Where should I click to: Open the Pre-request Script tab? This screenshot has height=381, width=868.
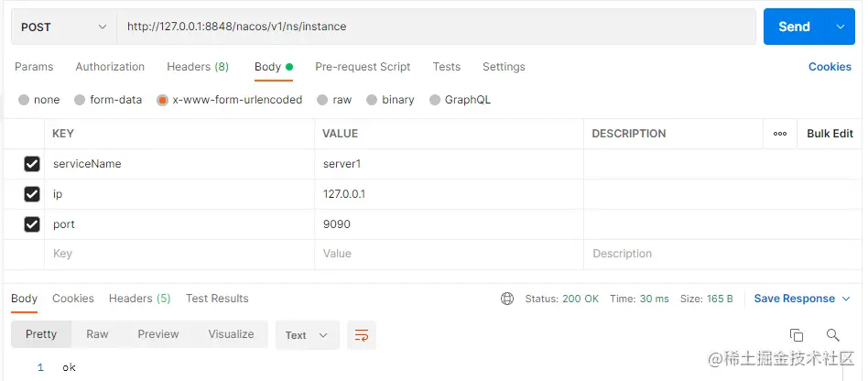363,67
